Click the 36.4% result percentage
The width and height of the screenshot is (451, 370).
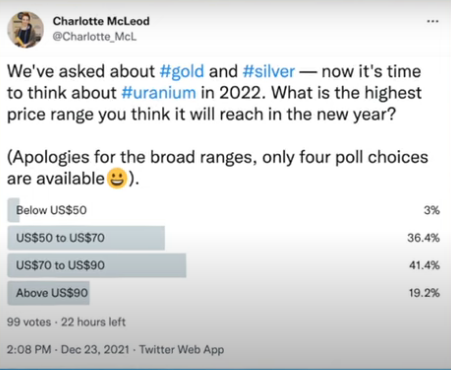click(x=423, y=238)
